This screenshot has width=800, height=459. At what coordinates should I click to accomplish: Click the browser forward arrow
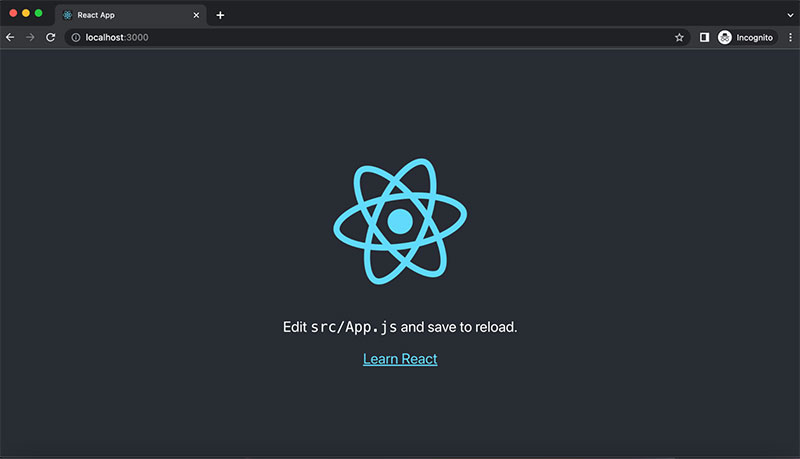[x=30, y=37]
